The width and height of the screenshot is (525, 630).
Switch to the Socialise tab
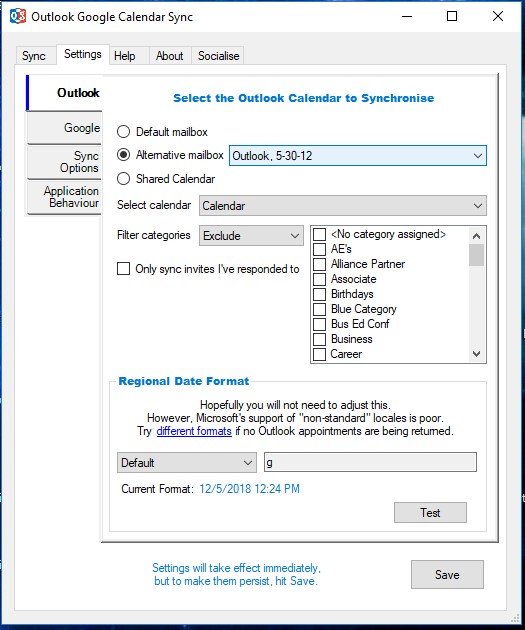point(219,56)
